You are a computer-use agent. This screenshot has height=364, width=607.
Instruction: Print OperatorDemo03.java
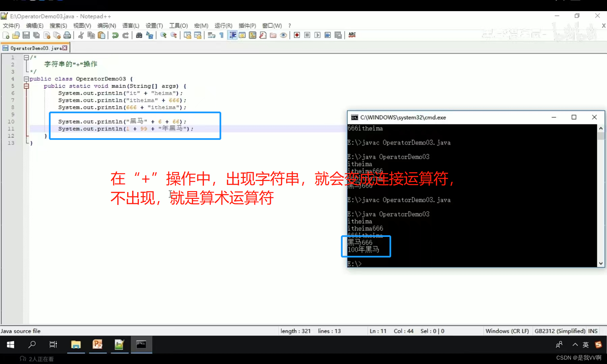pyautogui.click(x=67, y=35)
